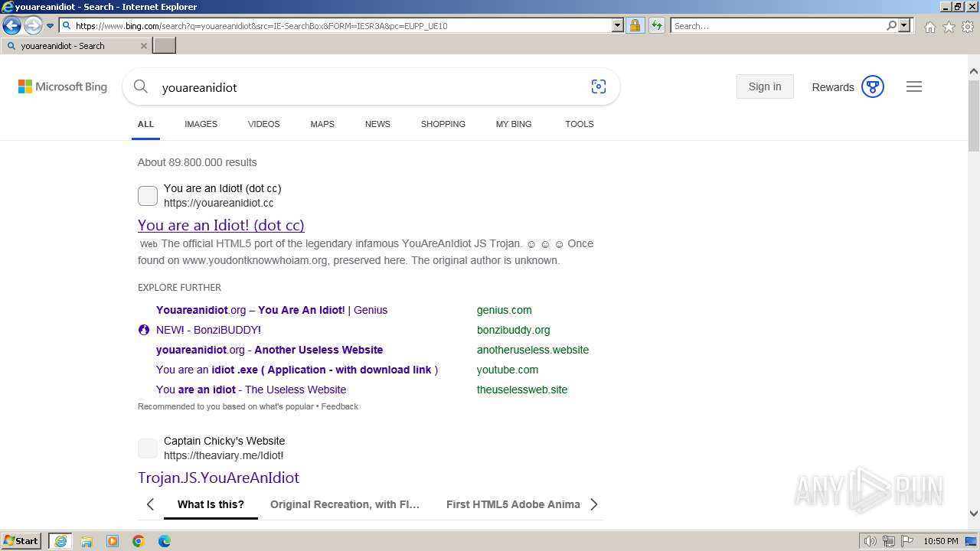Open the TOOLS tab
This screenshot has width=980, height=551.
(x=580, y=124)
